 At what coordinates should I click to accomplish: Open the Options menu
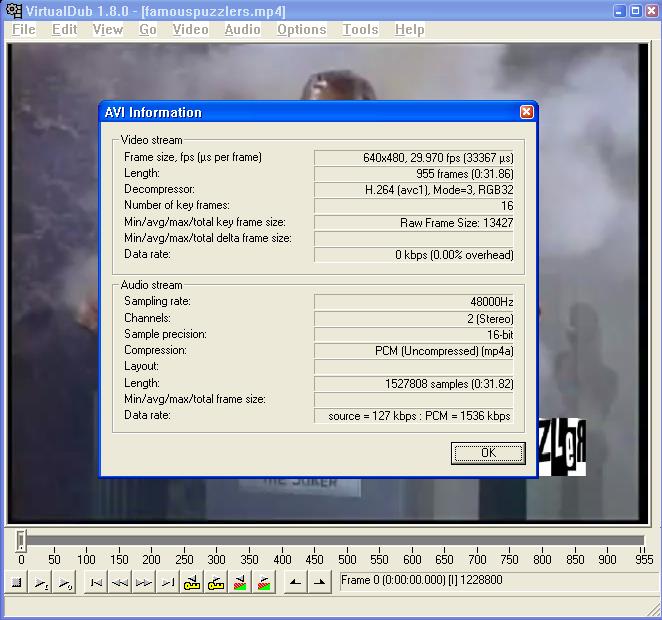[x=301, y=30]
